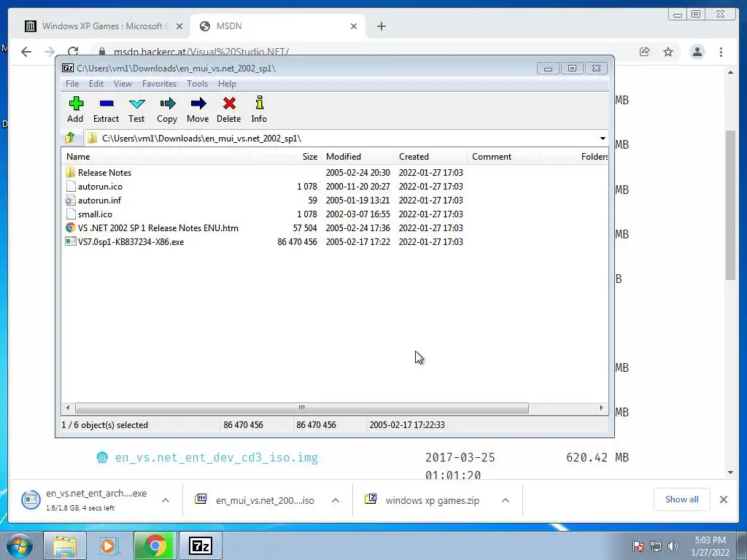747x560 pixels.
Task: Sort file list by Size column
Action: click(285, 157)
